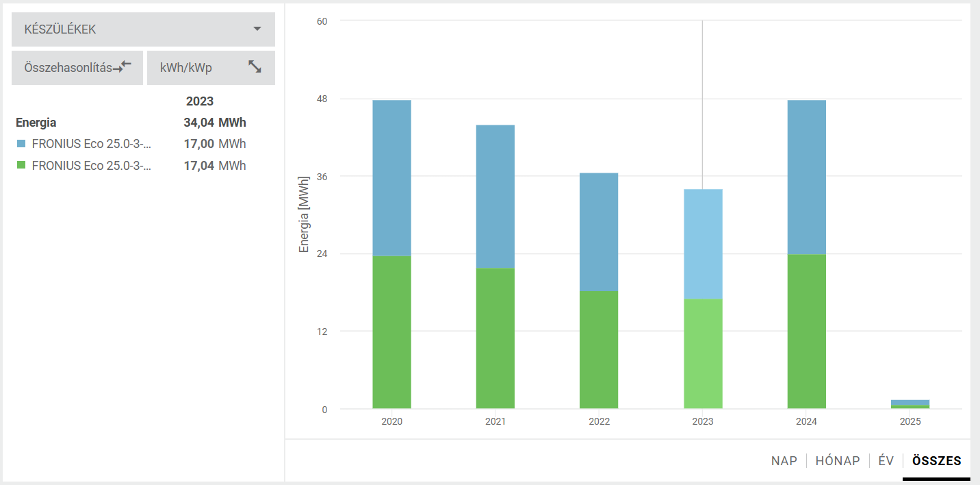Image resolution: width=980 pixels, height=485 pixels.
Task: Click the blue segment of the 2020 bar
Action: click(391, 177)
